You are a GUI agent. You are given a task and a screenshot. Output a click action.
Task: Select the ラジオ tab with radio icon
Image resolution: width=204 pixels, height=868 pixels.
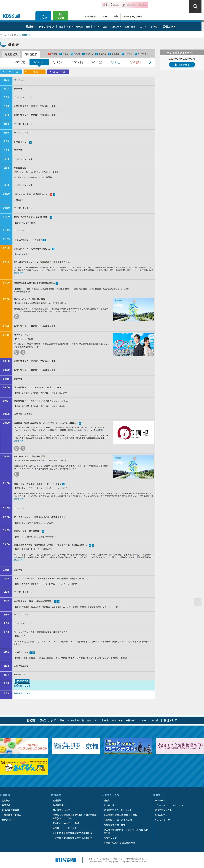[61, 16]
